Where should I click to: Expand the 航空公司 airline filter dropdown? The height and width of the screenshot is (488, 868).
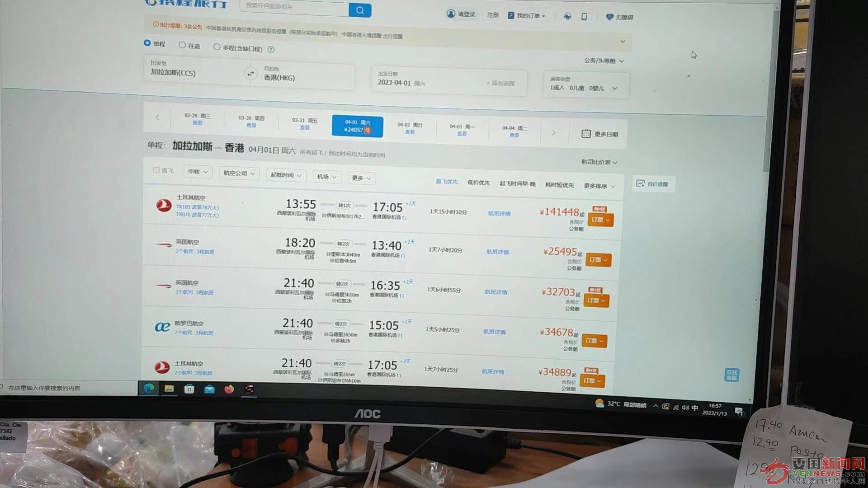click(x=239, y=173)
